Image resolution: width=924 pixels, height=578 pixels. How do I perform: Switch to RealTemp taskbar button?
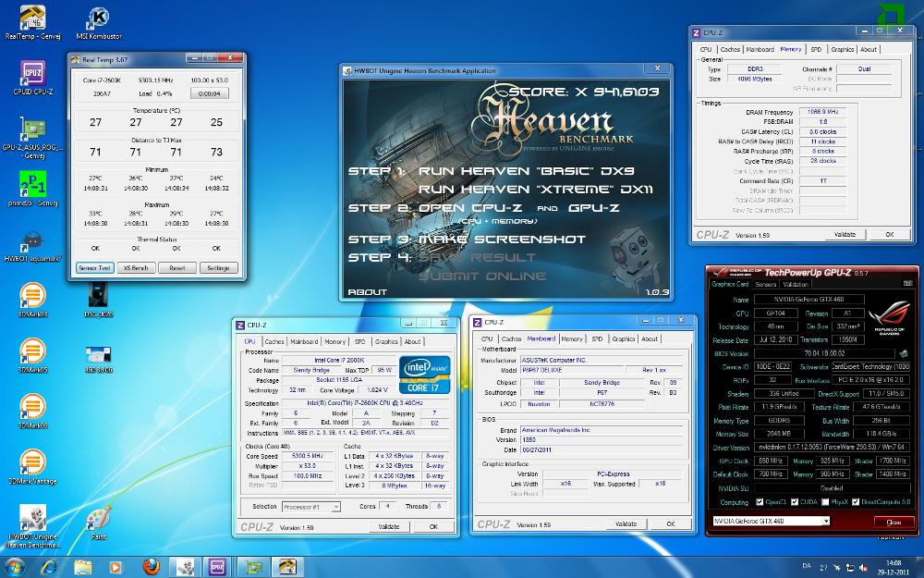[287, 568]
